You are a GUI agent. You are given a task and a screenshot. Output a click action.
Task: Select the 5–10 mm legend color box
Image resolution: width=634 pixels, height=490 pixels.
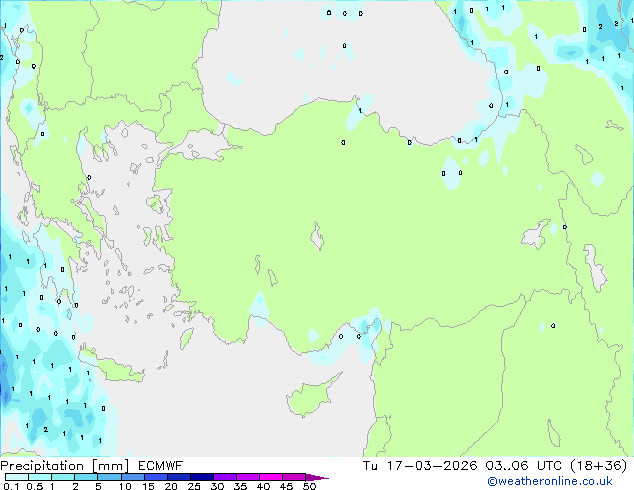coord(109,477)
